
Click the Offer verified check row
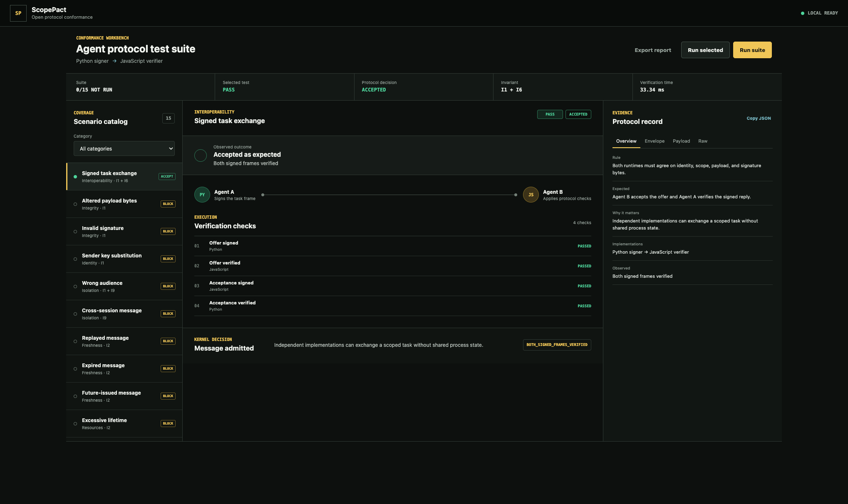coord(393,266)
